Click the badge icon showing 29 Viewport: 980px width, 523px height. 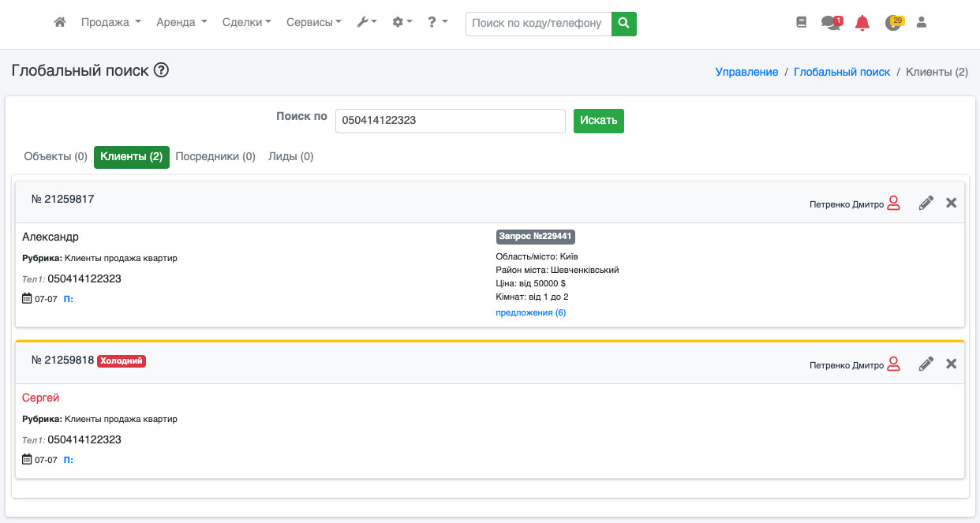pyautogui.click(x=893, y=23)
